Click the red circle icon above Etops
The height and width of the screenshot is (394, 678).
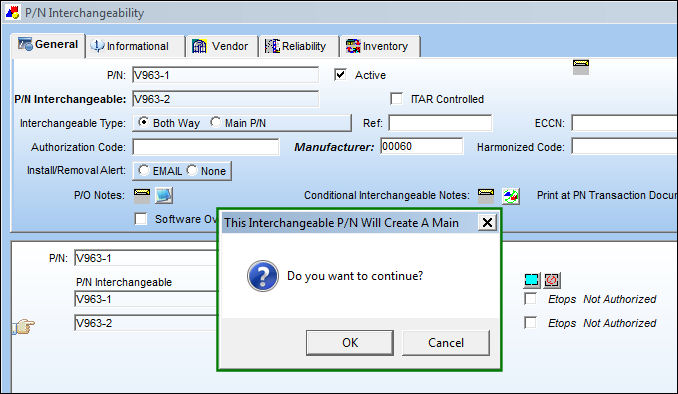(x=552, y=280)
